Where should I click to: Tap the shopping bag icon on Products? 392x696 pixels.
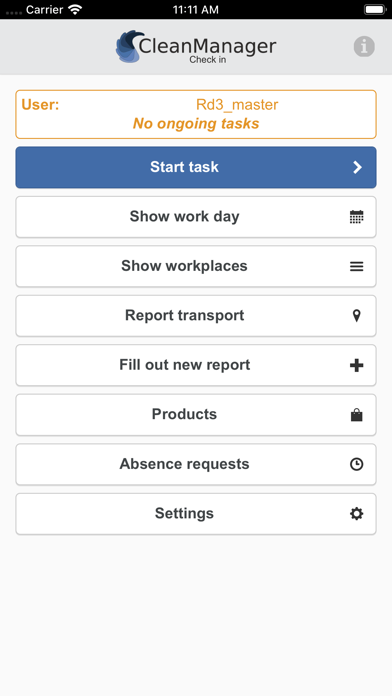click(356, 415)
